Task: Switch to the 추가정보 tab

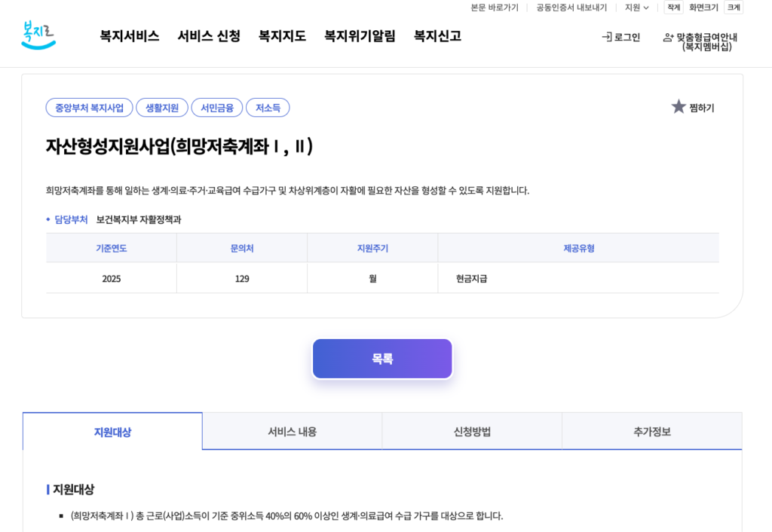Action: click(x=651, y=430)
